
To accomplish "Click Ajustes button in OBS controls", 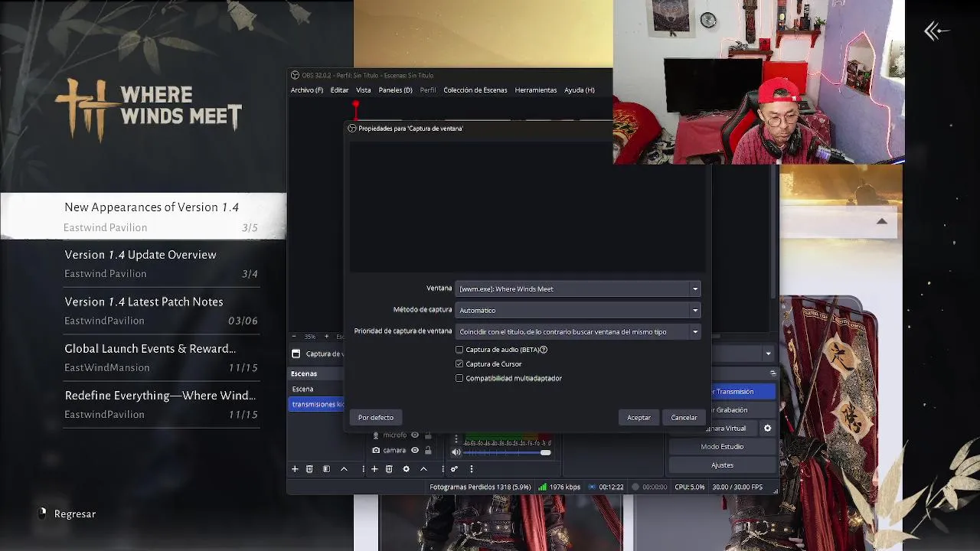I will [722, 465].
